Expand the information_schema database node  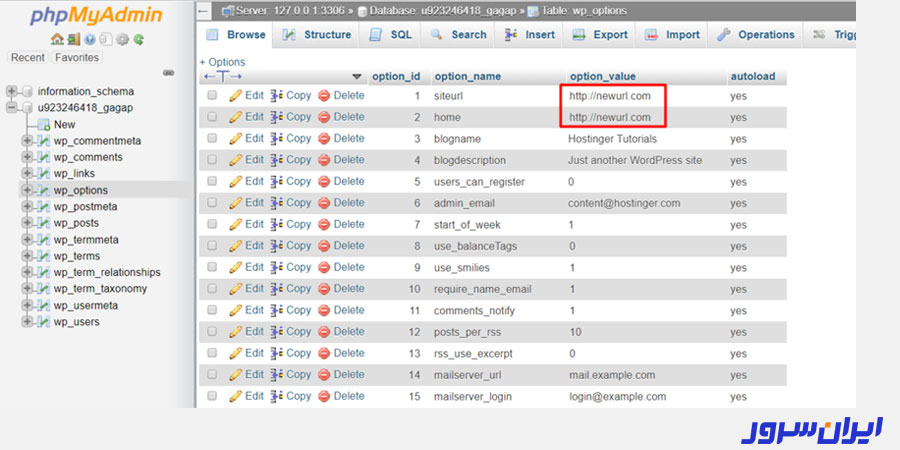coord(11,91)
